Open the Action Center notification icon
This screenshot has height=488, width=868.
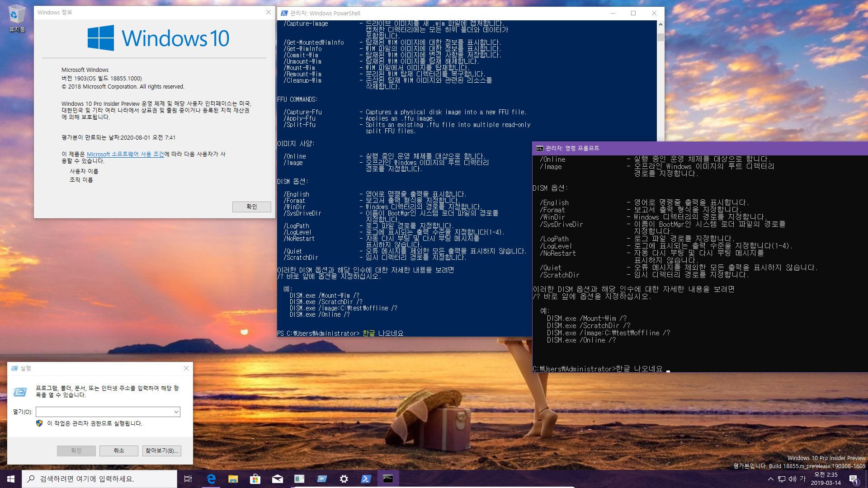[854, 479]
